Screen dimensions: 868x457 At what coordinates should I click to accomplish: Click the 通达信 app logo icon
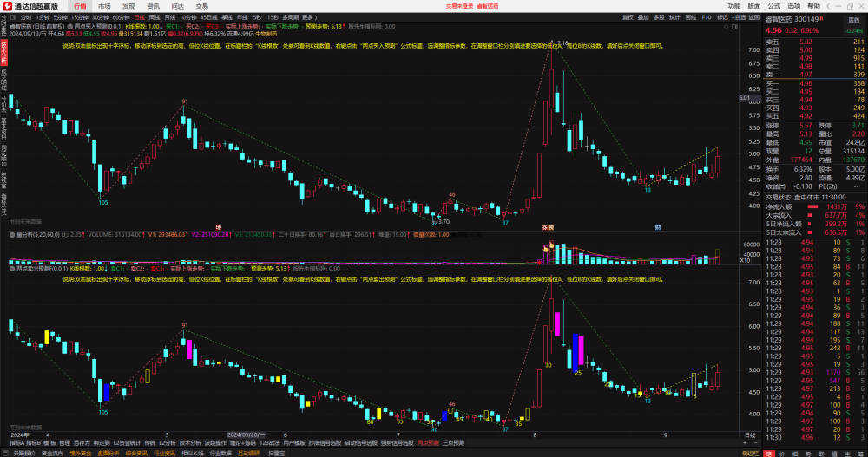pyautogui.click(x=7, y=6)
